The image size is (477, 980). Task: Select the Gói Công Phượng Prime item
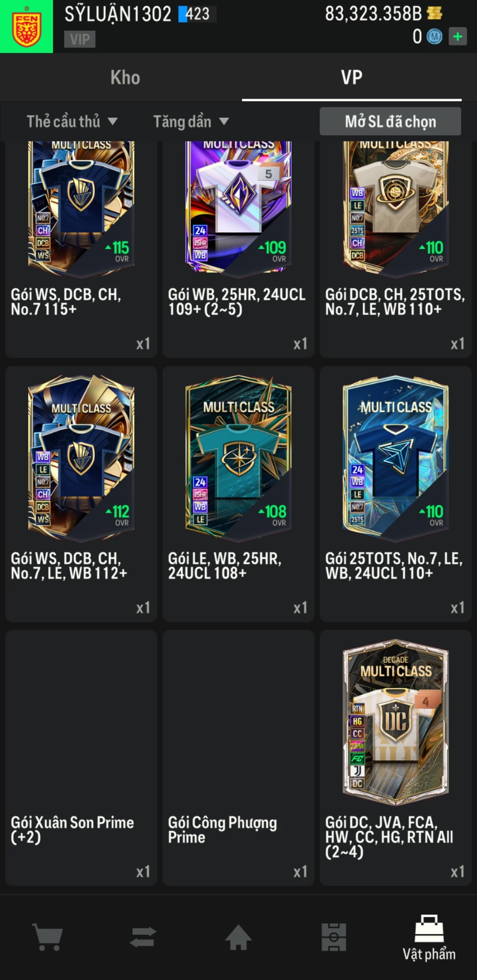(x=238, y=758)
